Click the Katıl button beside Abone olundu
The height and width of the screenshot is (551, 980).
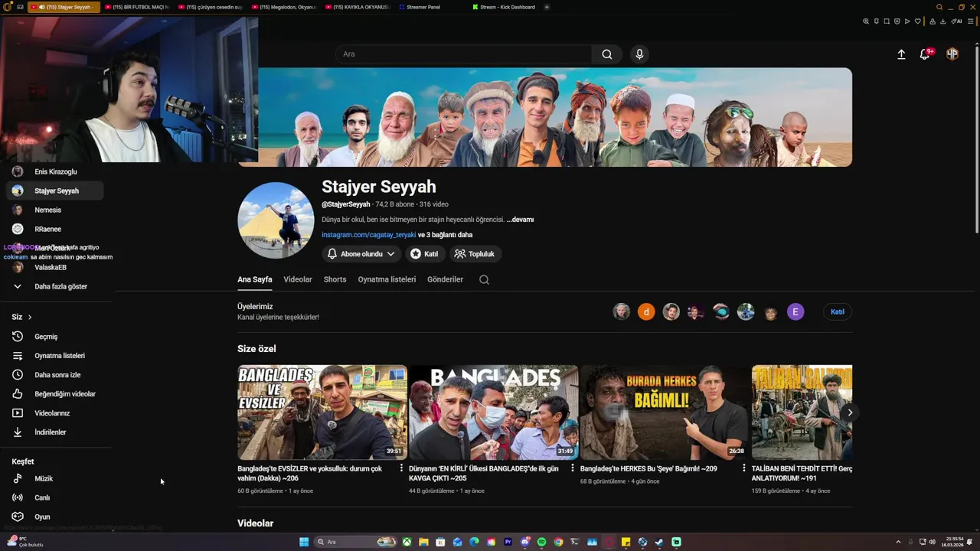[424, 254]
